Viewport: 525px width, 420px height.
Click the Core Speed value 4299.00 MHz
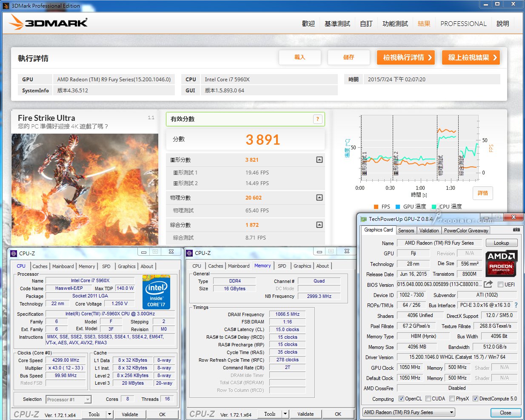(66, 360)
